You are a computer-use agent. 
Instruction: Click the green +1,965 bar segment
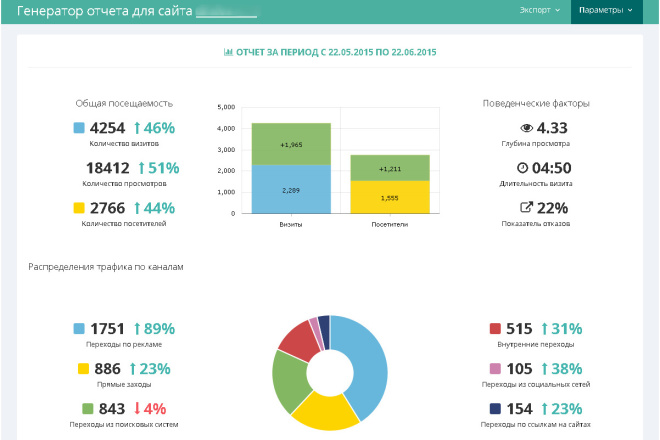(291, 144)
